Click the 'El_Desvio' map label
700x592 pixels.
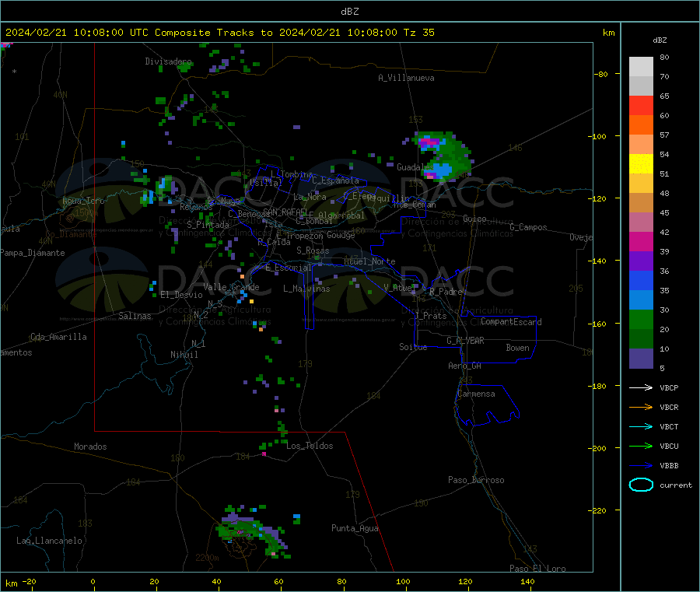(181, 295)
